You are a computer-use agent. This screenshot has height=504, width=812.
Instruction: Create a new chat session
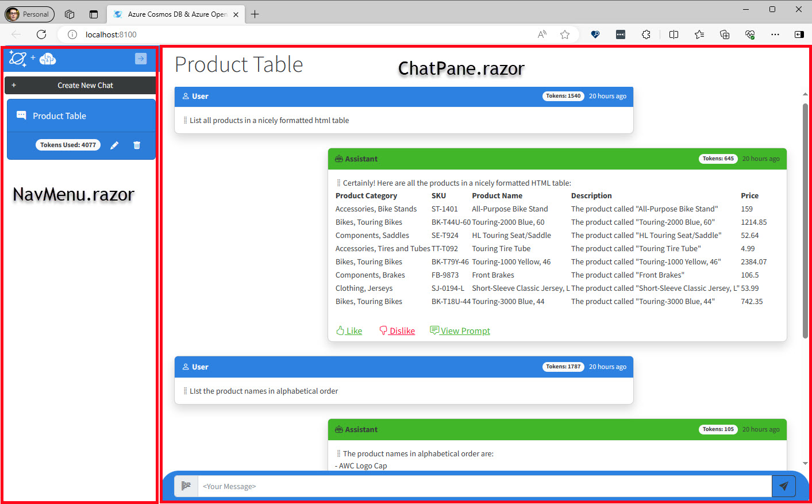[x=80, y=85]
